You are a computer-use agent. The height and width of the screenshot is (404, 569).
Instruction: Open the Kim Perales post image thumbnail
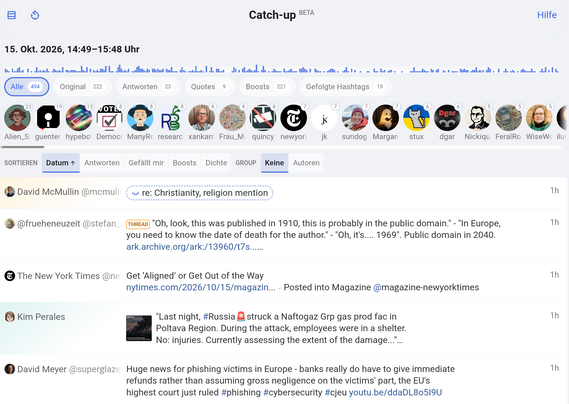point(139,328)
